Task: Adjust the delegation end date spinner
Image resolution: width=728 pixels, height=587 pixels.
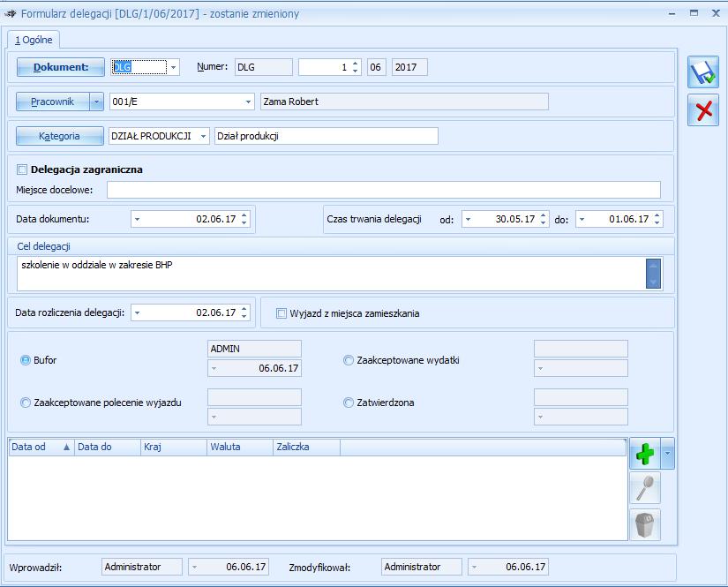Action: tap(657, 219)
